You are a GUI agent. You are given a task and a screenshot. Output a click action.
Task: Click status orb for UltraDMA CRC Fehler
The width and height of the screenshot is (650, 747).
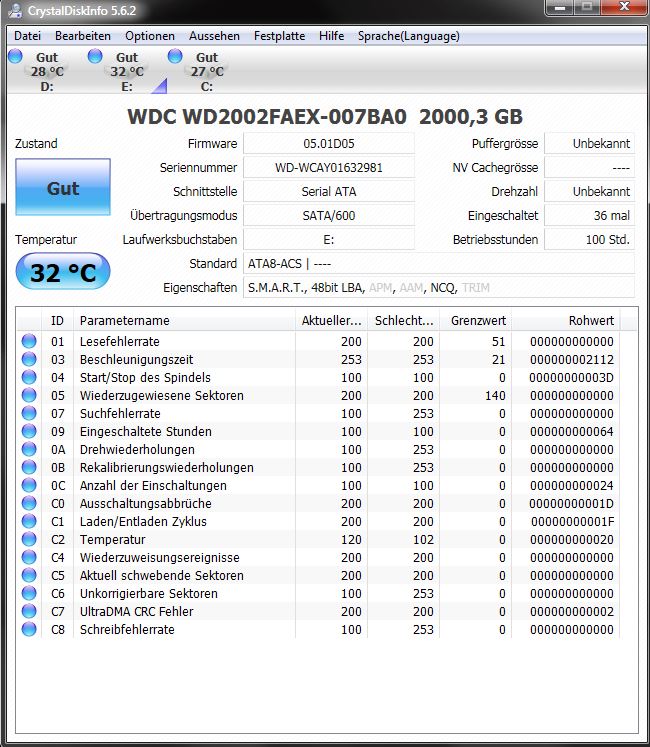[29, 611]
